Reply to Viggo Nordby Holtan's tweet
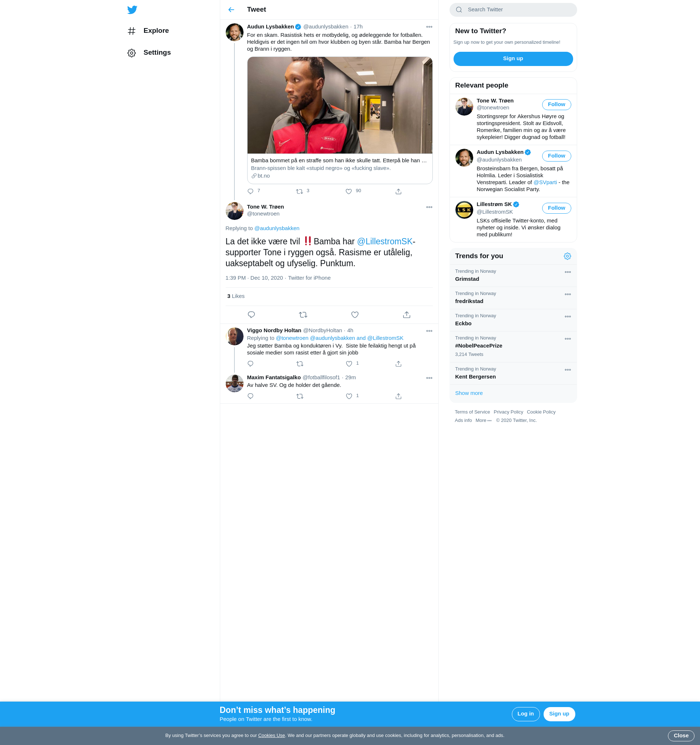The image size is (700, 745). (x=251, y=364)
